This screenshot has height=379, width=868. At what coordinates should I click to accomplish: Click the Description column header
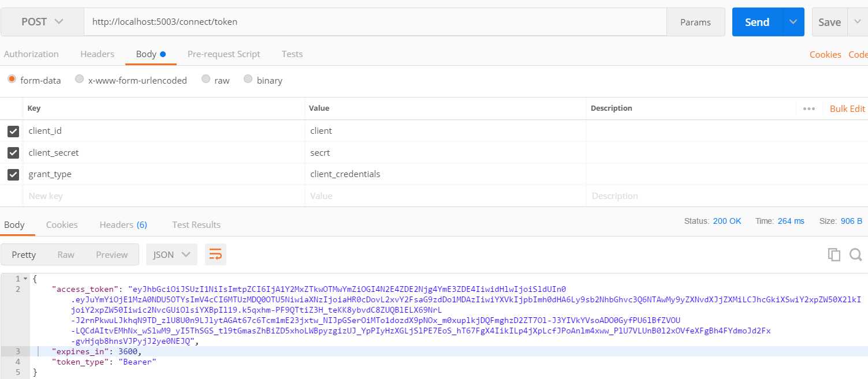611,108
